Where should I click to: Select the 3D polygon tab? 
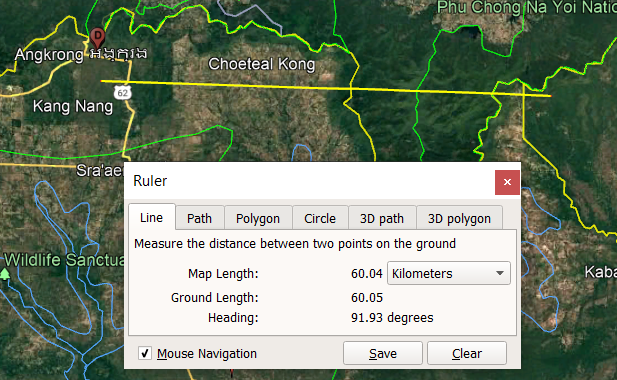click(x=459, y=218)
